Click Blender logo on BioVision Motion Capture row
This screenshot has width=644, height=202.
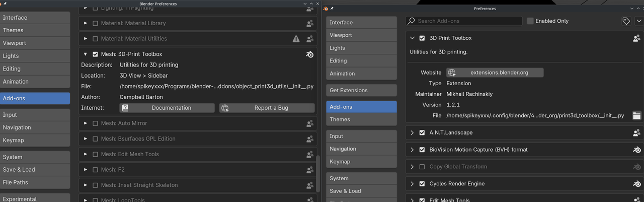pyautogui.click(x=636, y=150)
